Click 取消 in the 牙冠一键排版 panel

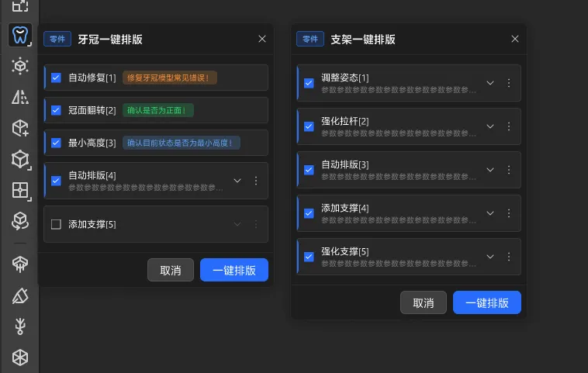pyautogui.click(x=171, y=270)
